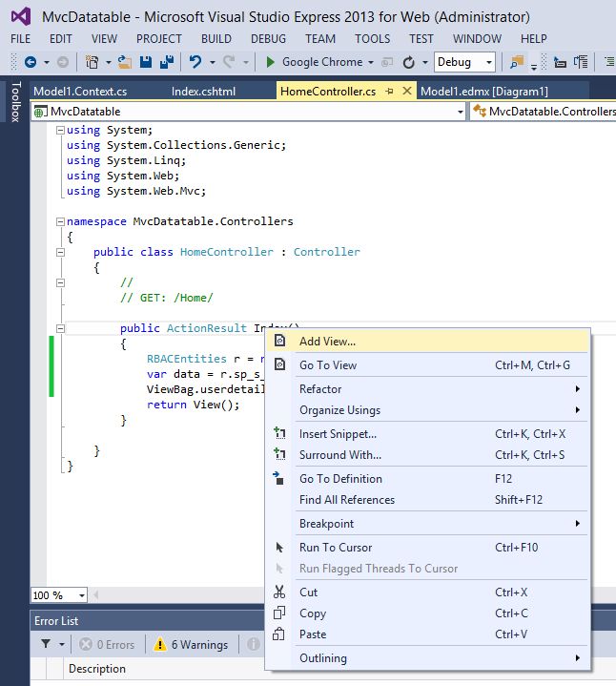616x686 pixels.
Task: Click the Description column header
Action: coord(96,669)
